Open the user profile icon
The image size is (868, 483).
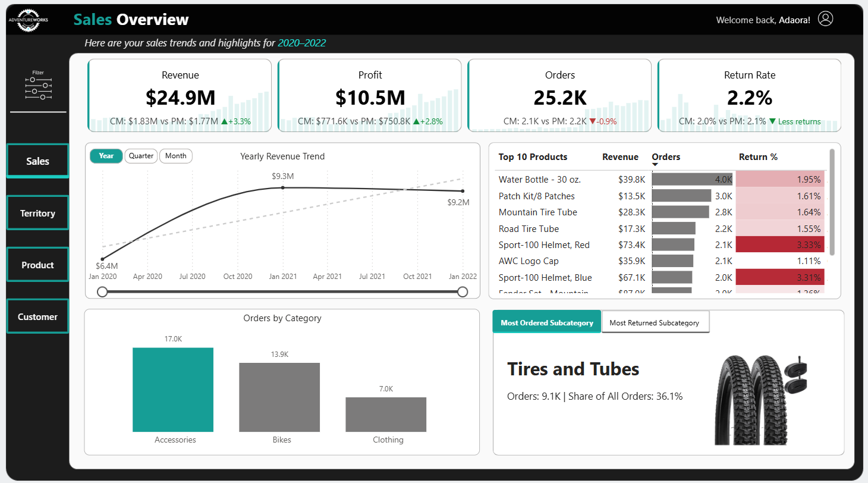pyautogui.click(x=825, y=19)
